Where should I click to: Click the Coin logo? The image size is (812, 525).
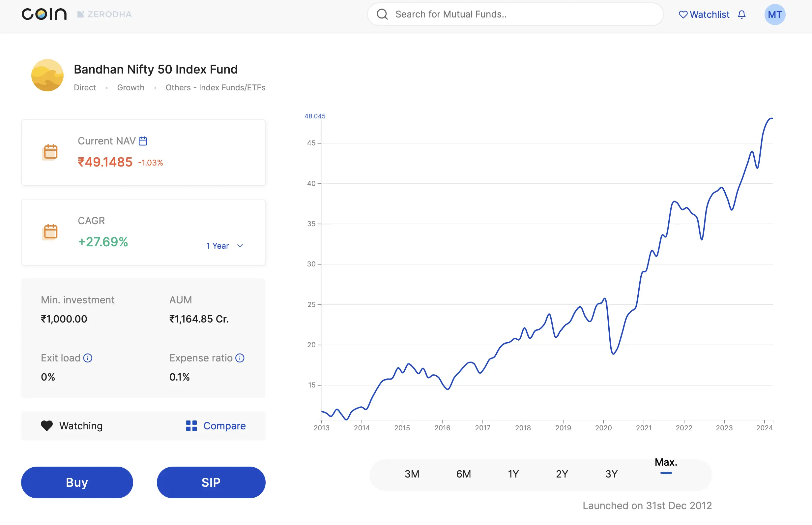coord(44,14)
